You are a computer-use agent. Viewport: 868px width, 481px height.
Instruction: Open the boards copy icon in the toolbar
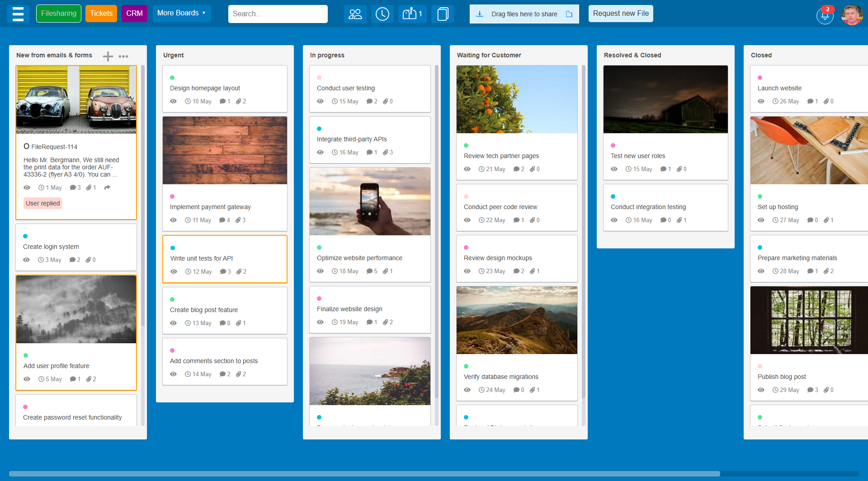tap(442, 14)
